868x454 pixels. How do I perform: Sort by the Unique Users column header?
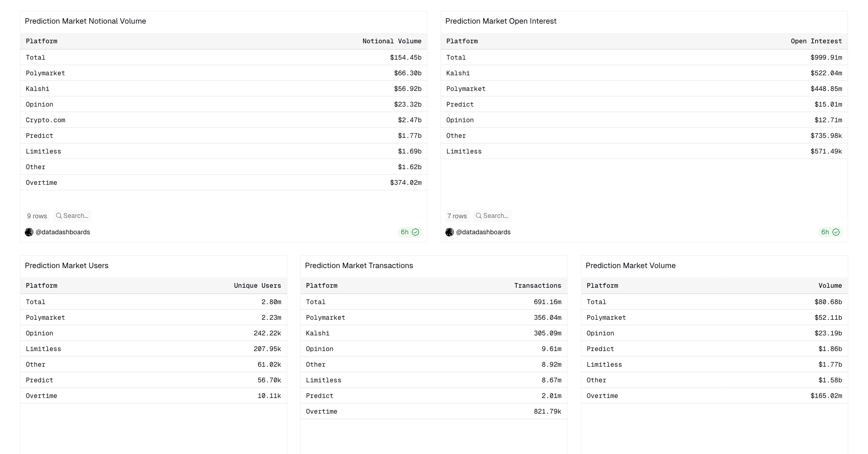[x=257, y=286]
